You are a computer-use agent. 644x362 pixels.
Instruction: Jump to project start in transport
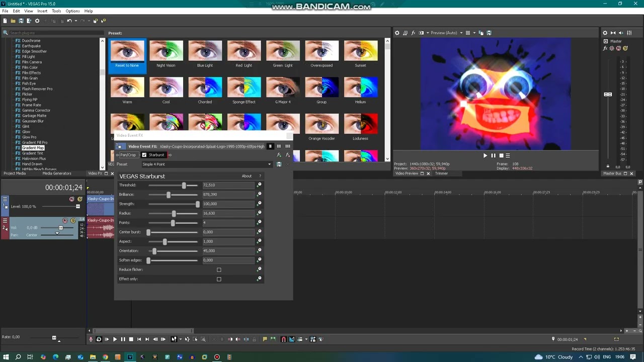click(139, 339)
